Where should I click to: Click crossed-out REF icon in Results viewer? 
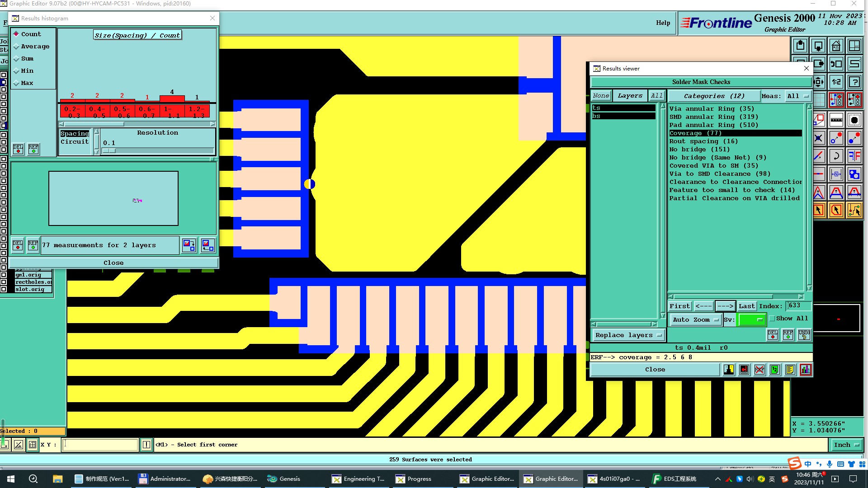pos(759,370)
